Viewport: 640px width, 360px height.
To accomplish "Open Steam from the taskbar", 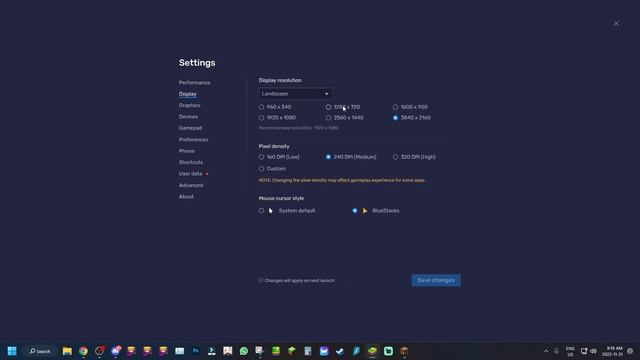I will coord(340,351).
